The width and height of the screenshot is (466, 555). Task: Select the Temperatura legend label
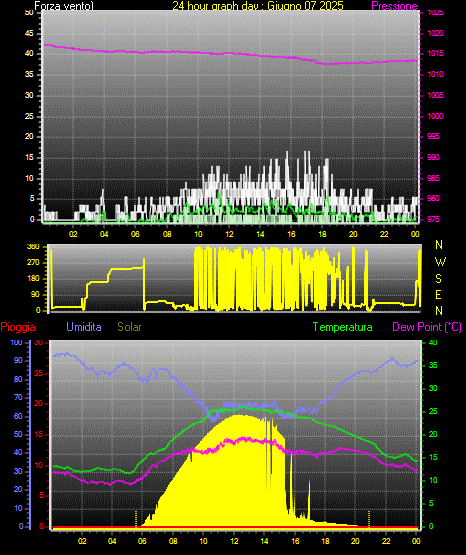(x=343, y=327)
